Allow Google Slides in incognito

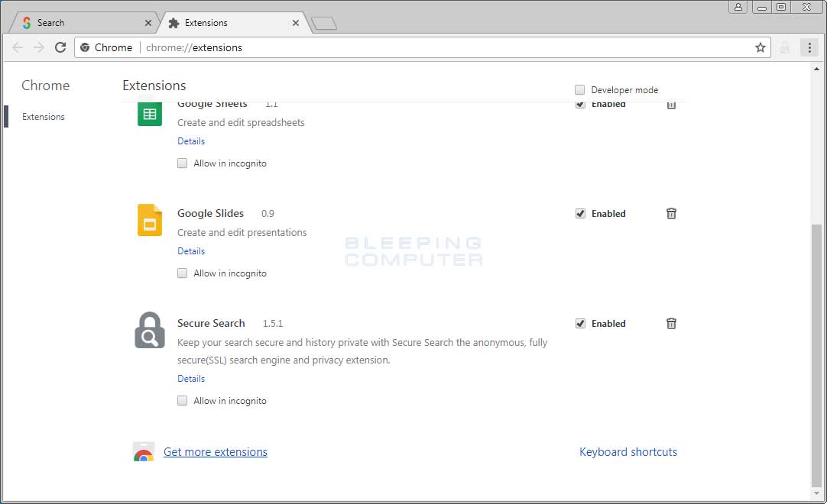coord(182,273)
